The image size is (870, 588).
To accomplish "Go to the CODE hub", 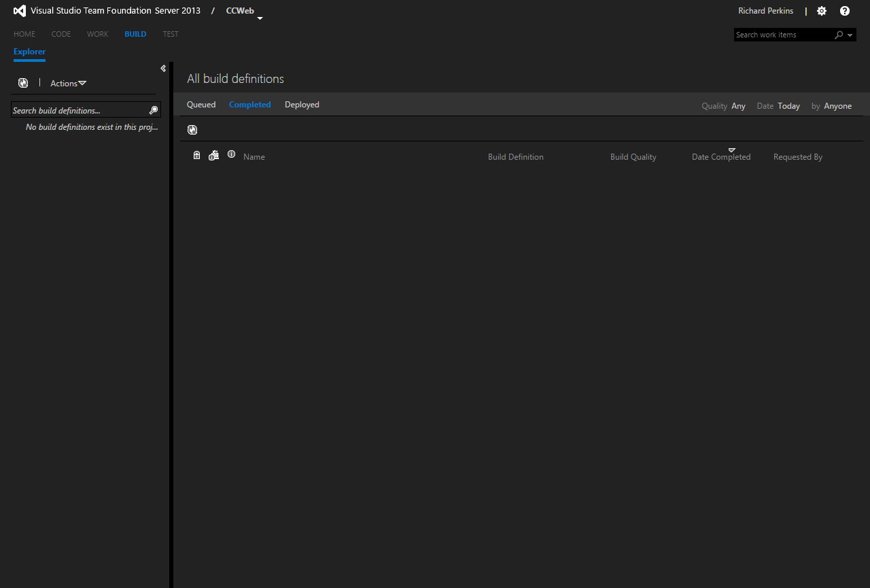I will tap(61, 34).
